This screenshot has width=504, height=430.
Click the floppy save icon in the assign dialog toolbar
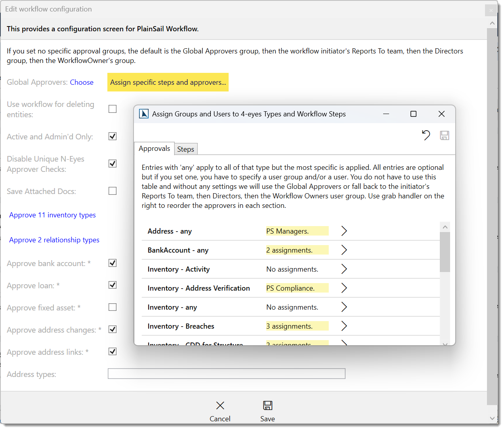coord(444,135)
